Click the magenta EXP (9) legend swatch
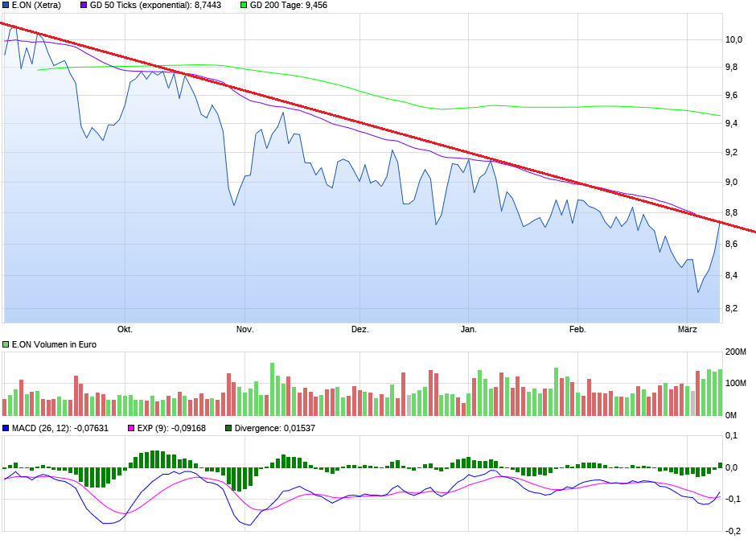 tap(131, 428)
